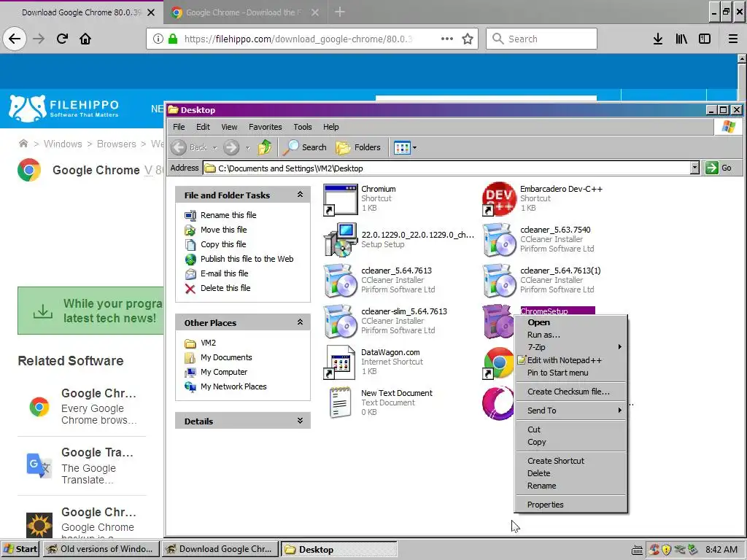Open Explorer Search toolbar button

[304, 147]
